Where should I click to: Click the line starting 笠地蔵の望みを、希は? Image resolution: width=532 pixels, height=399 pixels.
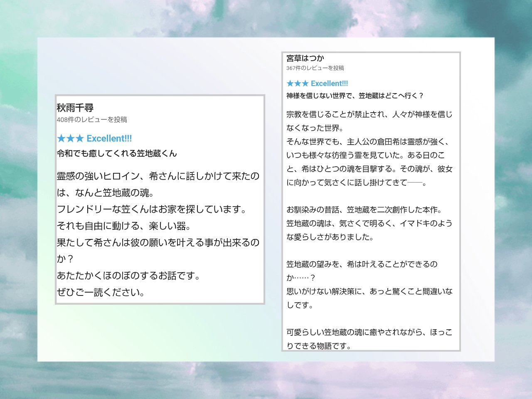362,264
